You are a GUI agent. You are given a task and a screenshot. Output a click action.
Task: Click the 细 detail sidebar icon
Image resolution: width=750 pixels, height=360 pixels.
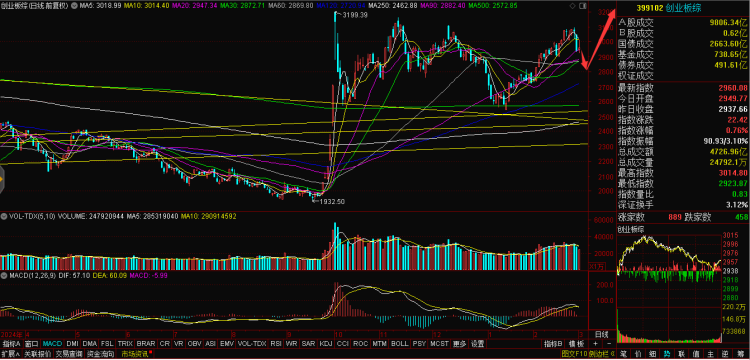(x=652, y=354)
